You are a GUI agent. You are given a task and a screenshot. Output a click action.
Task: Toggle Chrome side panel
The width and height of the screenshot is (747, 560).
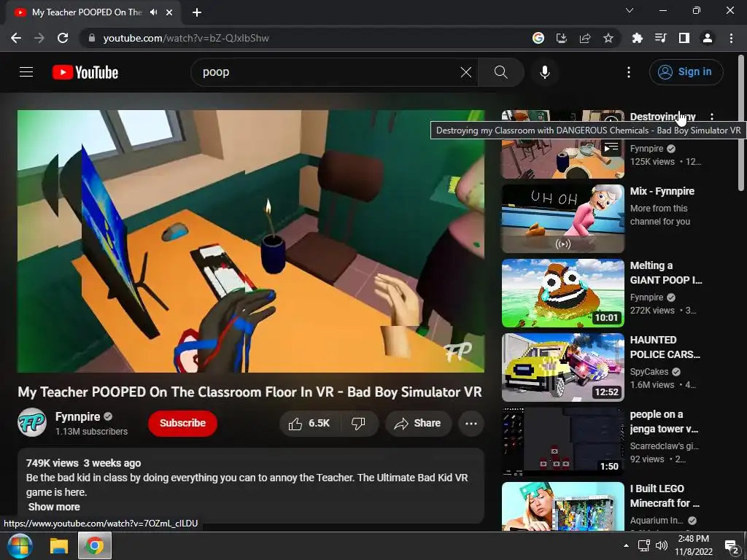pyautogui.click(x=684, y=38)
